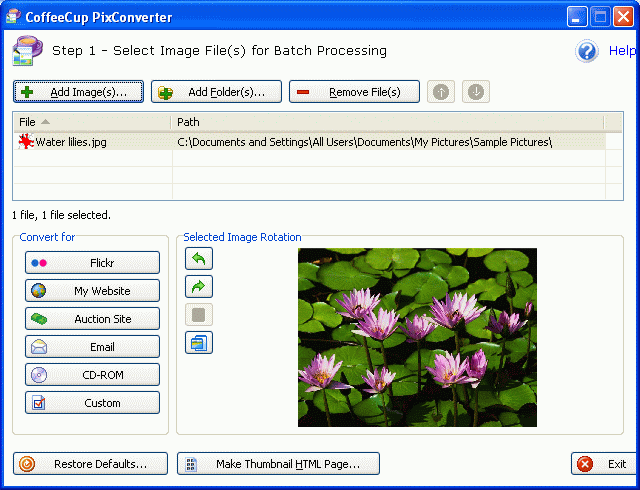Open the Add Image(s) dialog
This screenshot has width=640, height=490.
tap(78, 92)
